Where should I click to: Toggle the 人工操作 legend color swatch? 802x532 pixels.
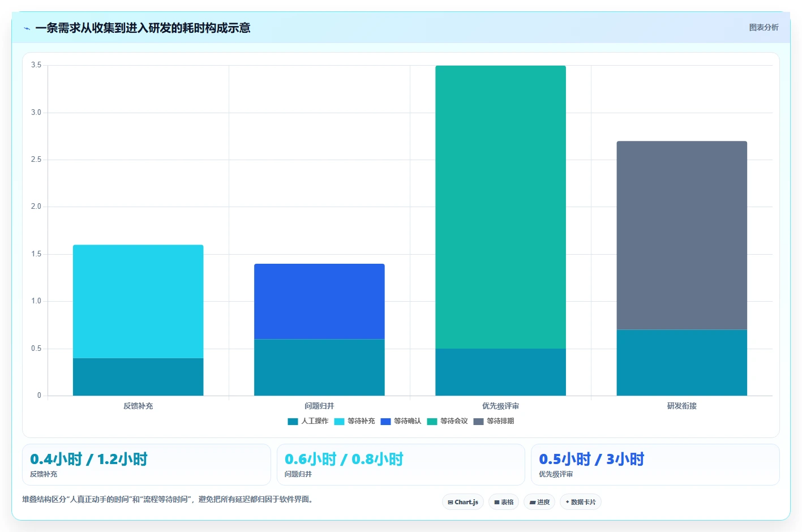point(293,421)
